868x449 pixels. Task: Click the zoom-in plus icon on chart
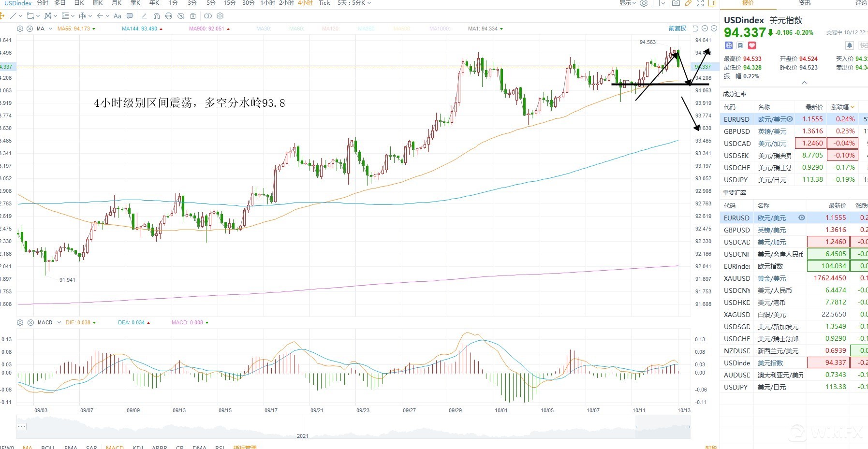714,29
